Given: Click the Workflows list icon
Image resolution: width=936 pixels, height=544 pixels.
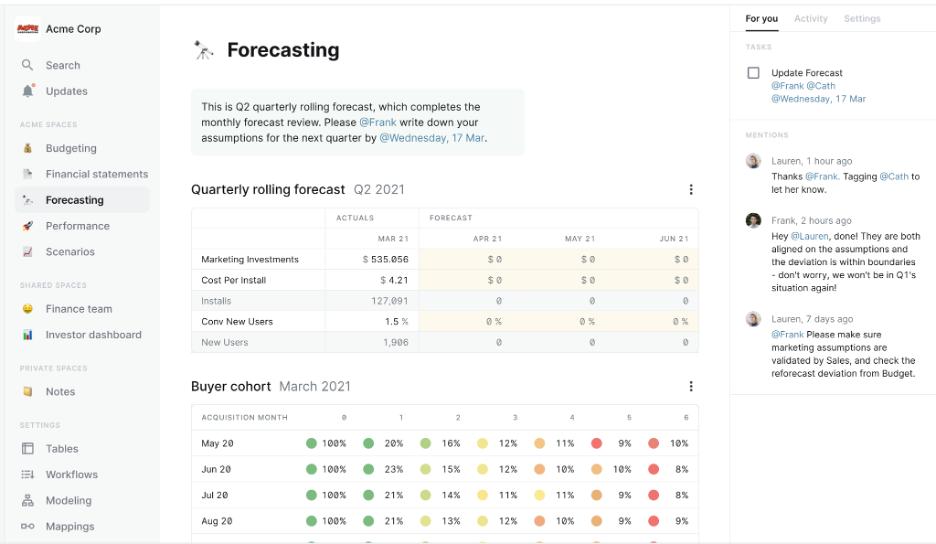Looking at the screenshot, I should [27, 474].
